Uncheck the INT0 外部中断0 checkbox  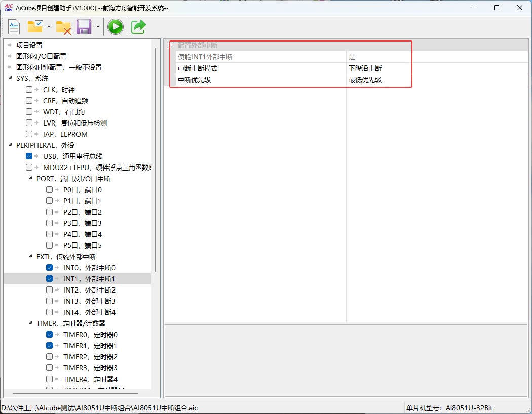(50, 268)
